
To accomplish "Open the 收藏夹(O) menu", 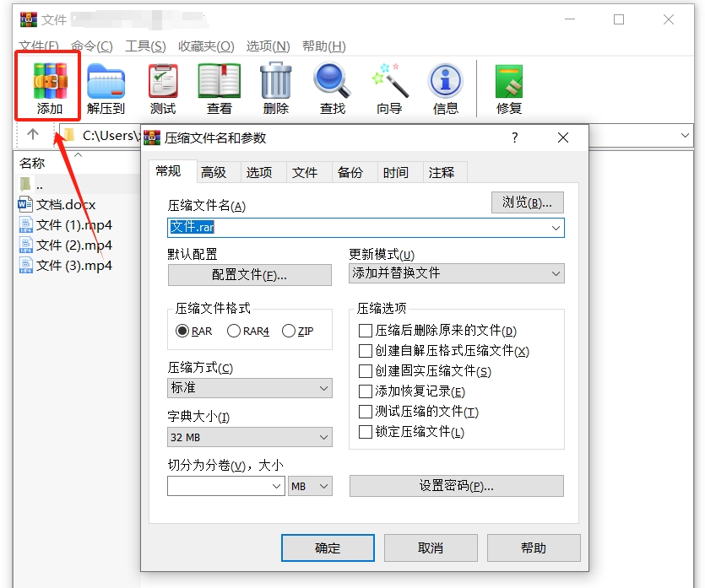I will pyautogui.click(x=206, y=46).
